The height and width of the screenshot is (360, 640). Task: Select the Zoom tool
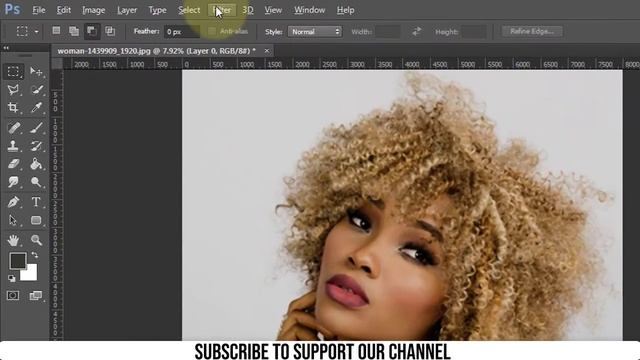tap(36, 240)
